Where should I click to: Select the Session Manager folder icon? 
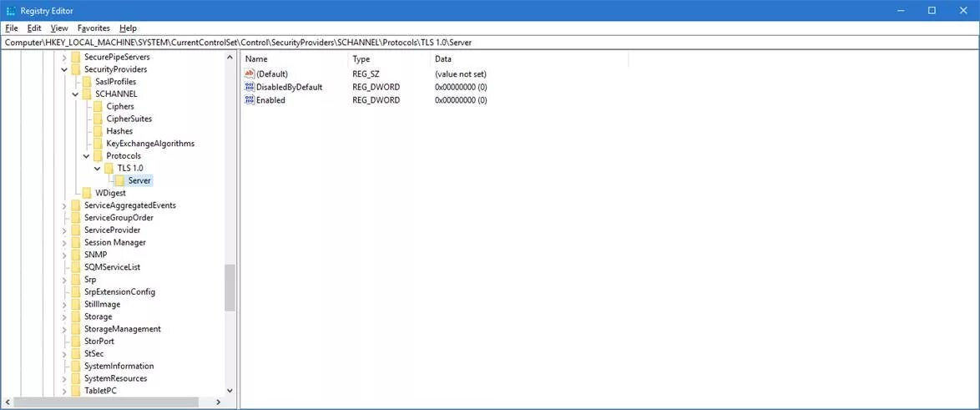point(76,242)
